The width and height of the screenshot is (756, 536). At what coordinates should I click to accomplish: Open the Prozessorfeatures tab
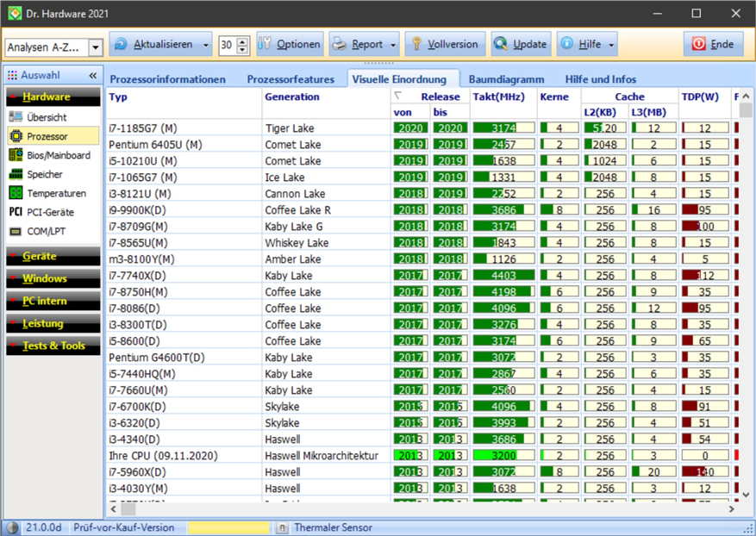pos(291,79)
